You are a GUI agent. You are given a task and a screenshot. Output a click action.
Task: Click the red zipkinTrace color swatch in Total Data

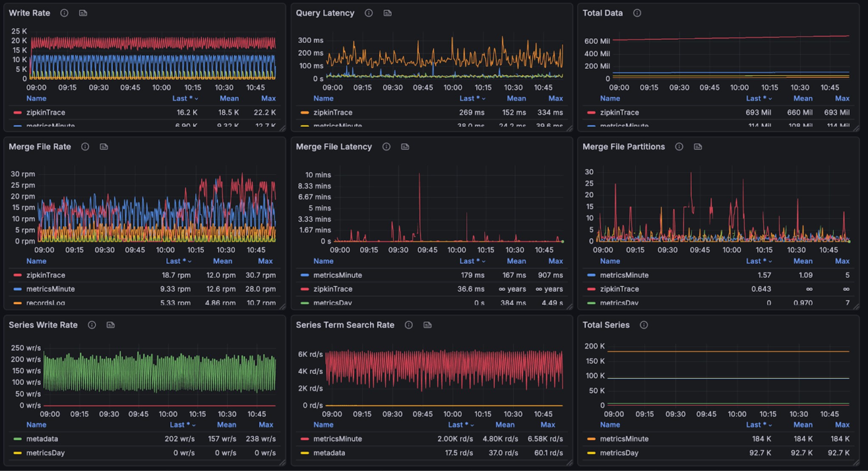591,113
